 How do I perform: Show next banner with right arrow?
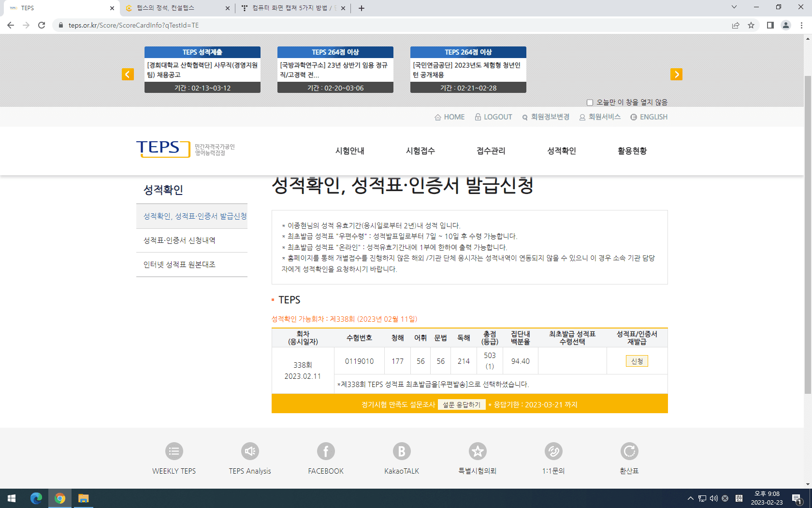(x=676, y=74)
